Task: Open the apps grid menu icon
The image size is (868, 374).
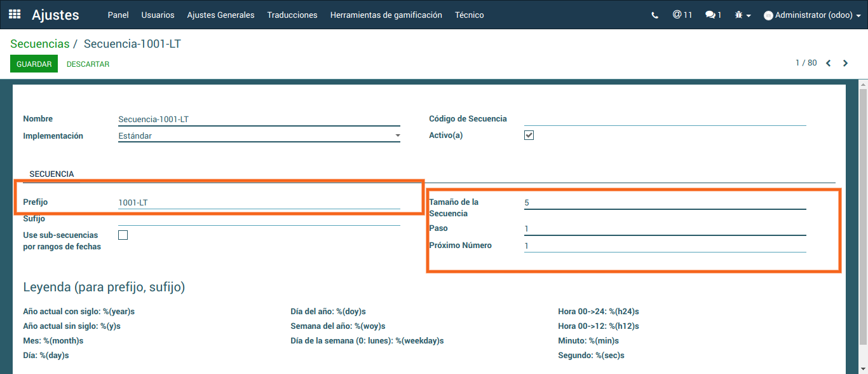Action: coord(15,15)
